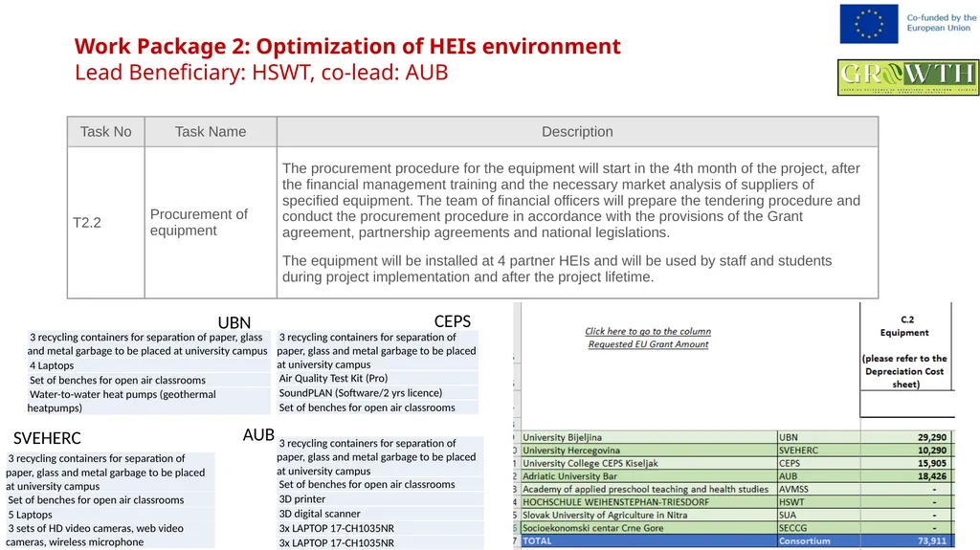Click the 'AVMSS' abbreviation cell
Screen dimensions: 980x550
pos(819,490)
